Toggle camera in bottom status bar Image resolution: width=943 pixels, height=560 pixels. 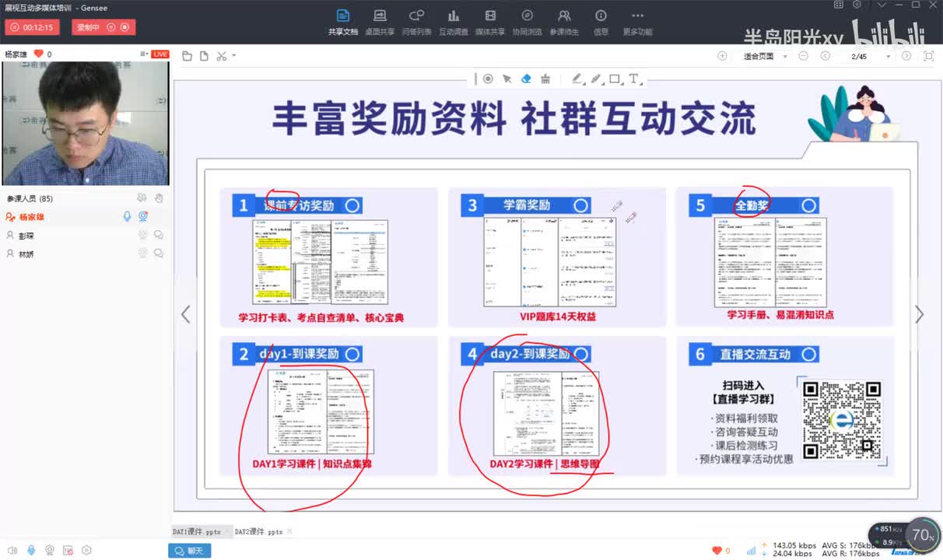(x=50, y=551)
